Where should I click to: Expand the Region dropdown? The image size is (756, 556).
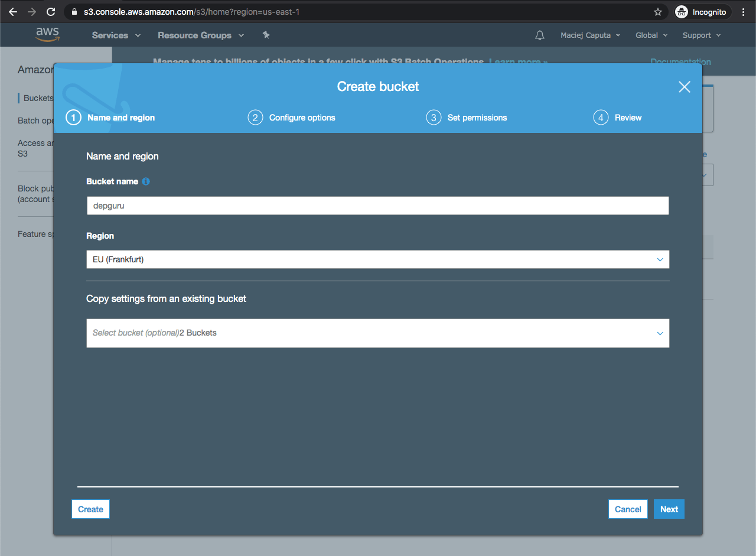click(x=377, y=259)
